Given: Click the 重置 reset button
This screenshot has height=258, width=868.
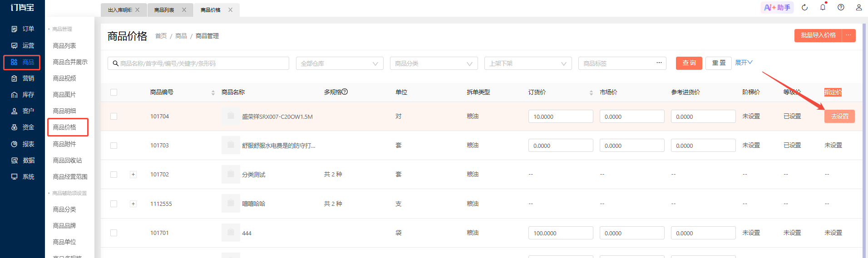Looking at the screenshot, I should [719, 63].
